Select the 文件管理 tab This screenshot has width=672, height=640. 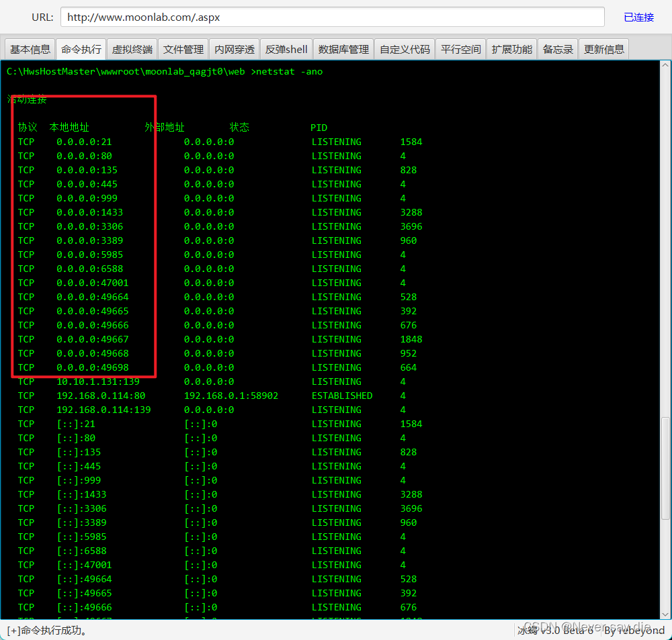coord(183,49)
